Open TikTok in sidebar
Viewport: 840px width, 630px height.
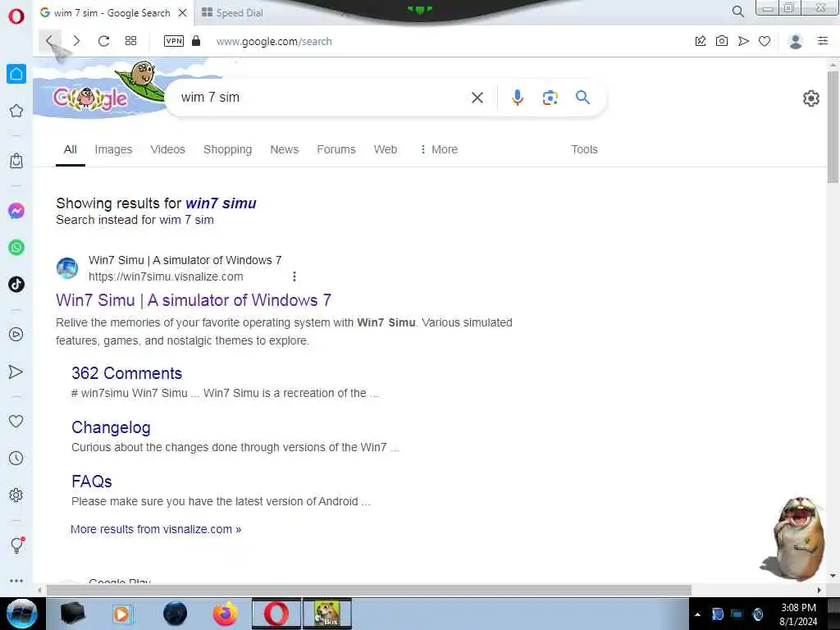tap(16, 284)
